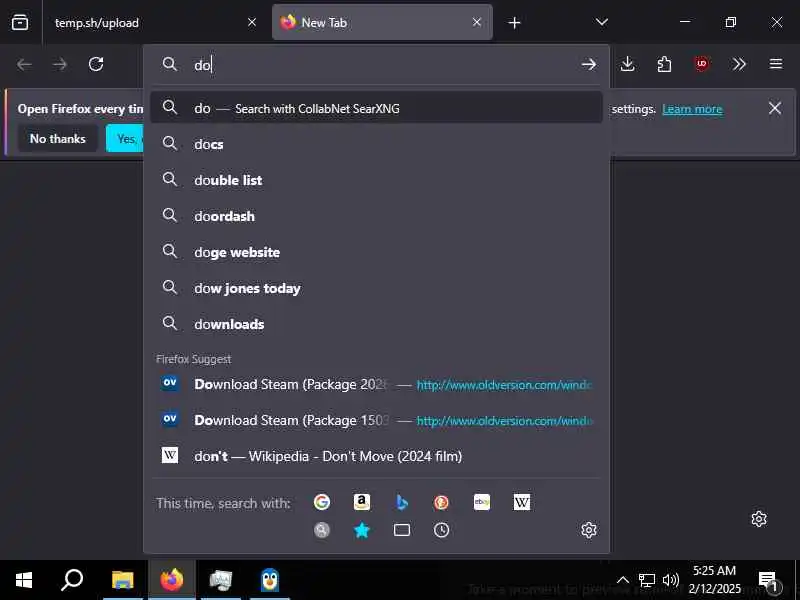Search this time with Wikipedia
800x600 pixels.
click(521, 502)
